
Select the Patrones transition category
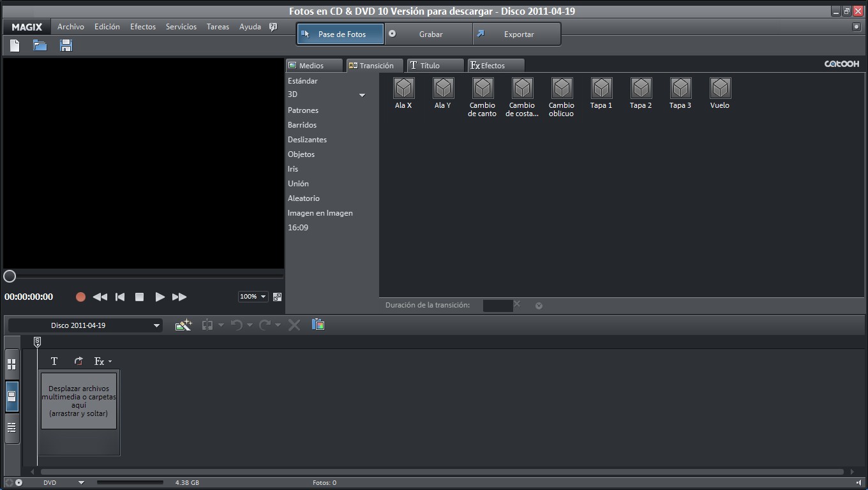click(303, 110)
